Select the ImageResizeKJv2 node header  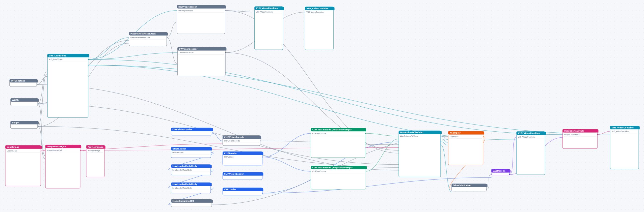coord(63,147)
